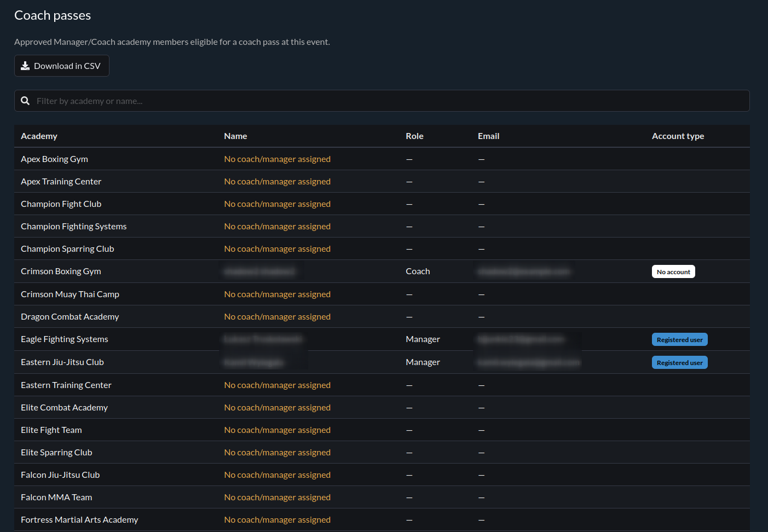Select Fortress Martial Arts Academy row

[382, 520]
